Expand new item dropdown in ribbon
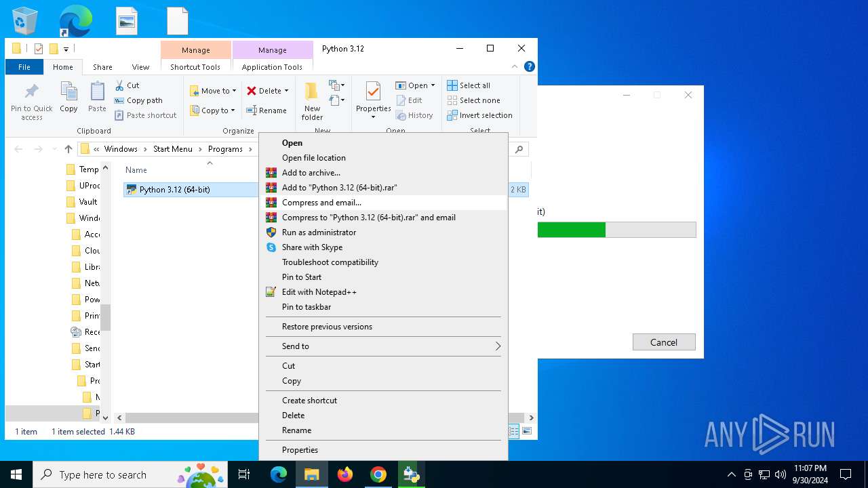The height and width of the screenshot is (488, 868). [337, 85]
